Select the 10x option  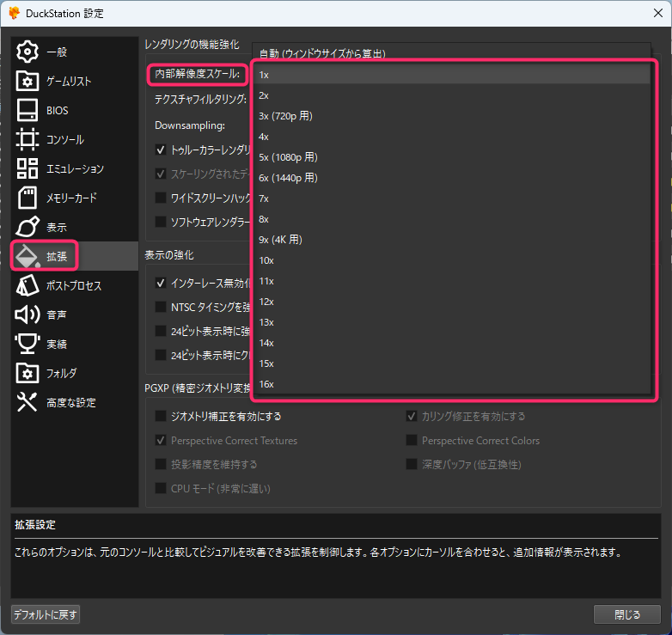[452, 260]
